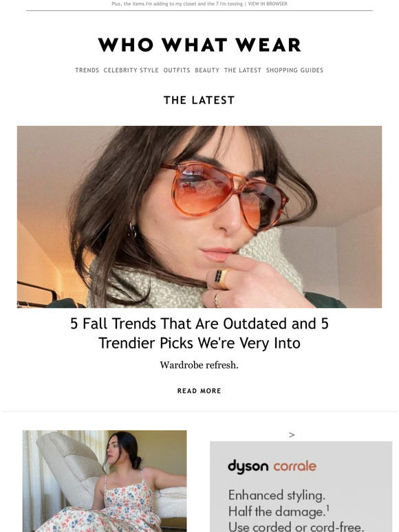This screenshot has width=399, height=532.
Task: Open the floral dress article thumbnail
Action: coord(105,481)
